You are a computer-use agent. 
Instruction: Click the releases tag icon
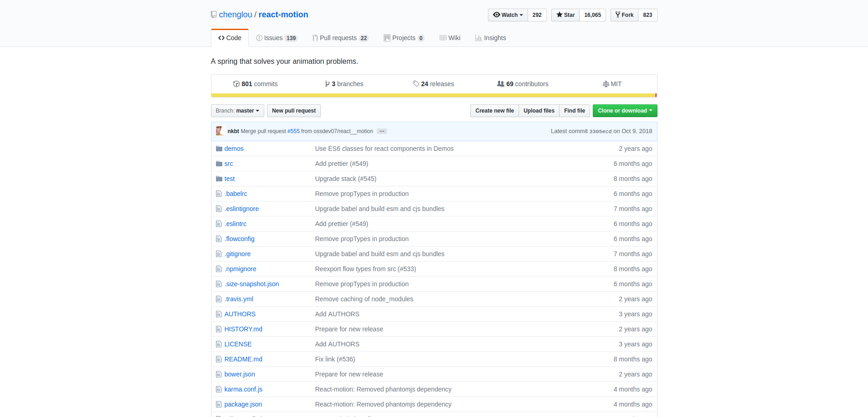click(x=416, y=84)
